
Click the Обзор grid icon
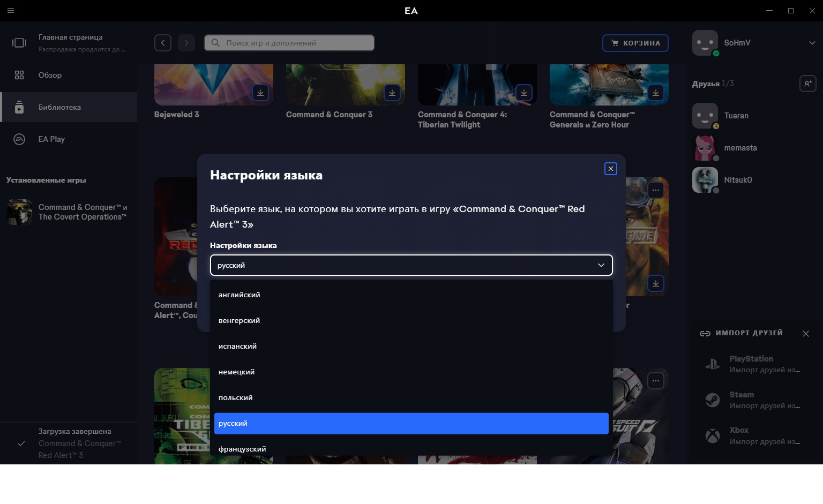pos(19,75)
